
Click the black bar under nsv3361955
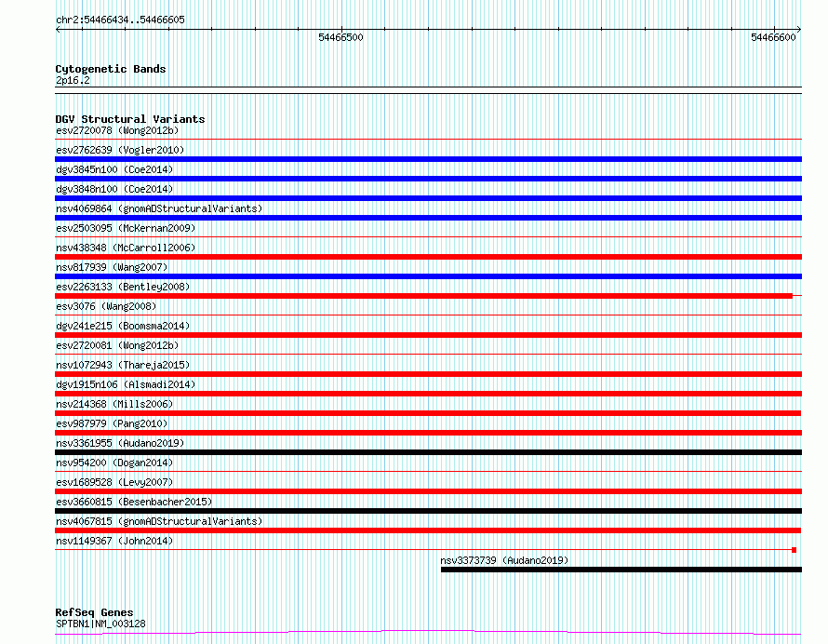click(428, 452)
